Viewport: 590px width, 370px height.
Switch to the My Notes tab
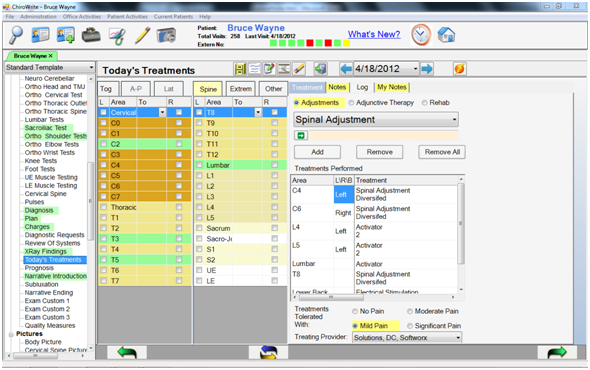[392, 87]
